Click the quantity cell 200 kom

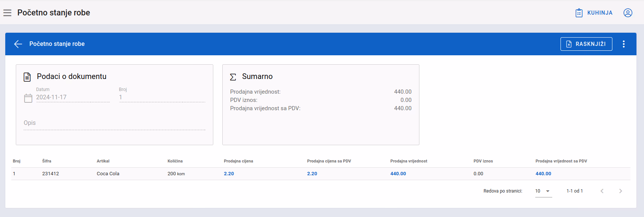point(176,174)
